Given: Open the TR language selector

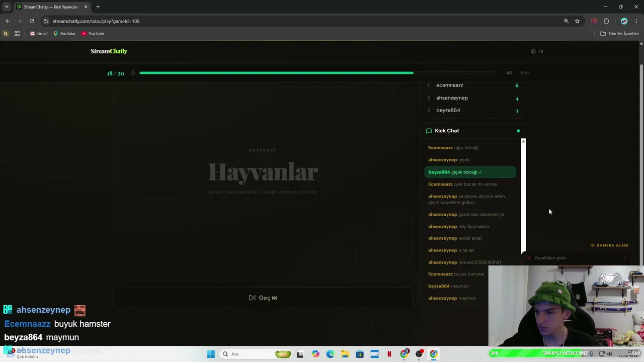Looking at the screenshot, I should coord(537,51).
